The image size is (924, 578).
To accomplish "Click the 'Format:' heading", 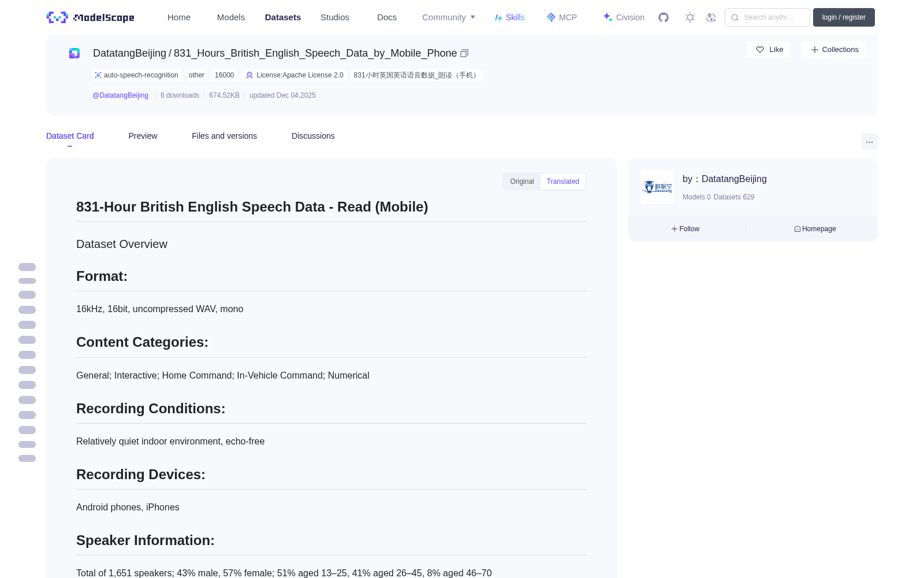I will [102, 276].
